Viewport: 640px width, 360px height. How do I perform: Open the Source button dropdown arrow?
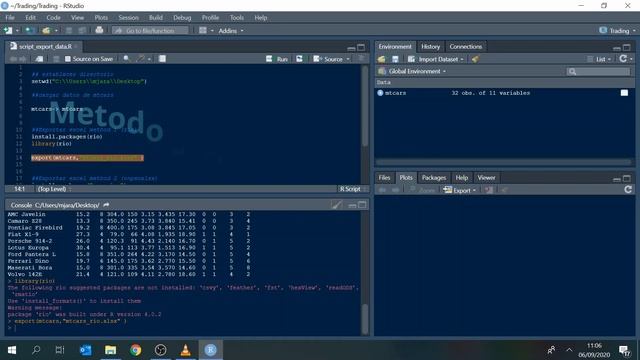click(x=348, y=59)
